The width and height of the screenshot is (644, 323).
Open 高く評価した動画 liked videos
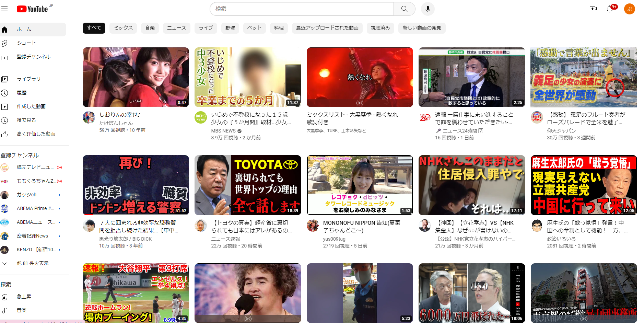[x=33, y=134]
